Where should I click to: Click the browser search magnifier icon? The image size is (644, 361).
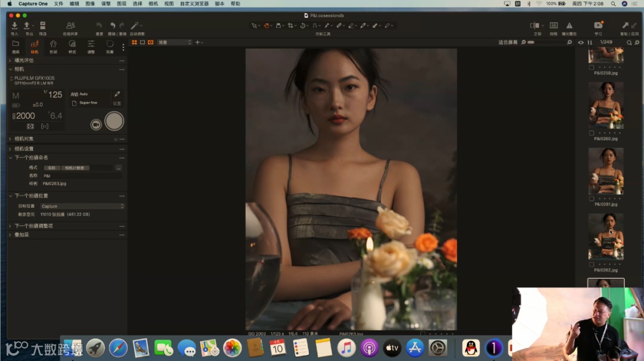coord(629,42)
